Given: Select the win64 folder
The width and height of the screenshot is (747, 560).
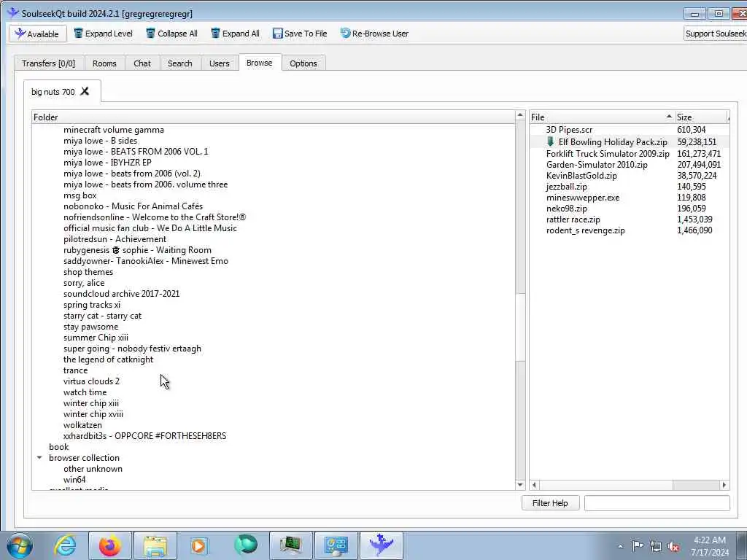Looking at the screenshot, I should [74, 480].
